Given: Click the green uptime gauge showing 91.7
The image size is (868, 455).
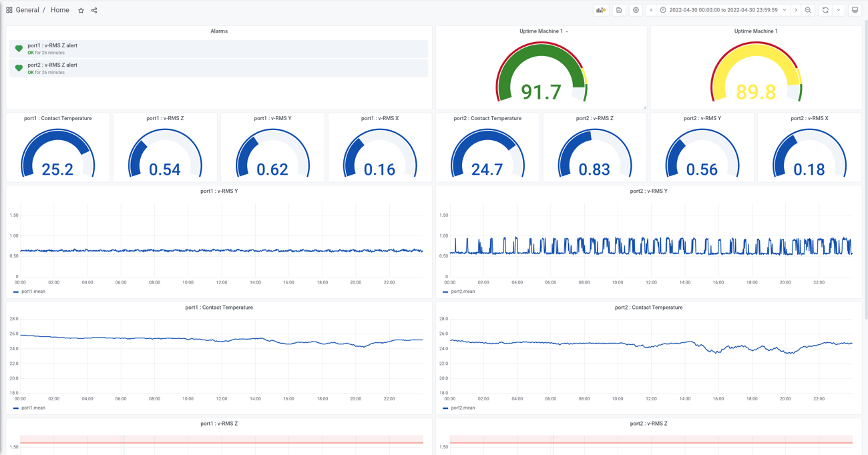Looking at the screenshot, I should pos(541,72).
